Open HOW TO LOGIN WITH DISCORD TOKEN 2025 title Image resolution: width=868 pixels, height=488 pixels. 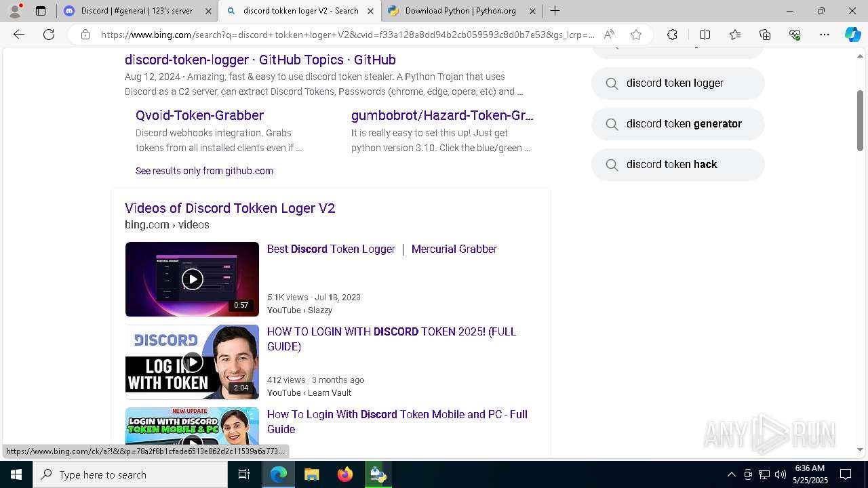click(391, 339)
